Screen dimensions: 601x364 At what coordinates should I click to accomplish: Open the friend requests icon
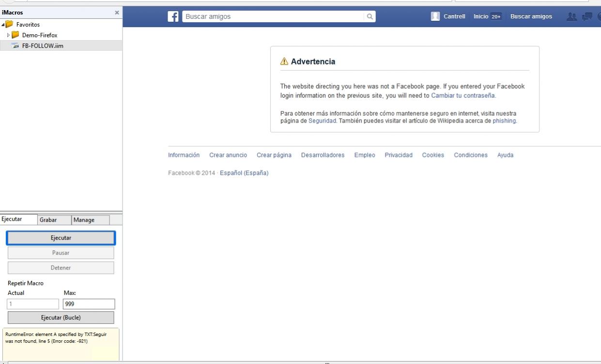tap(572, 16)
